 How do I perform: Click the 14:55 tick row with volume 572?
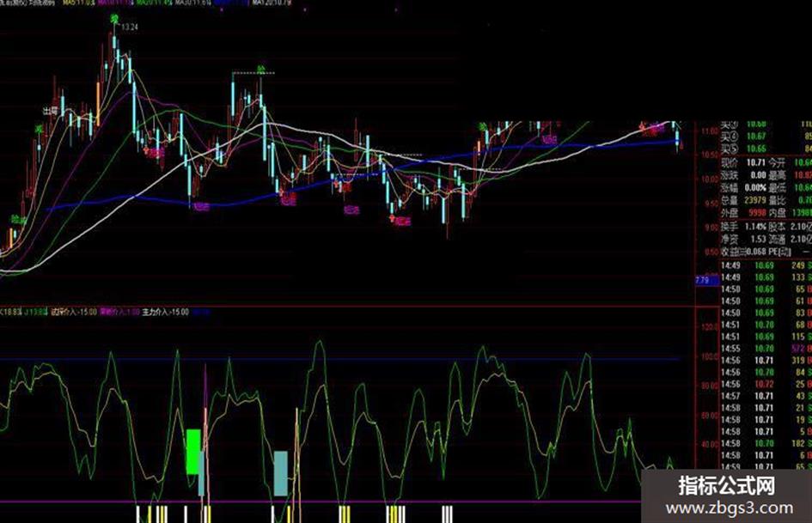coord(766,349)
